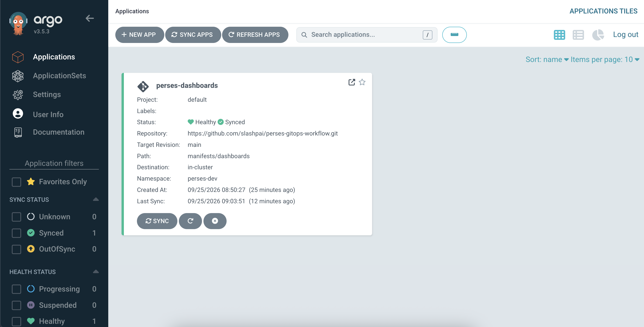Check the Healthy health filter
The width and height of the screenshot is (644, 327).
pyautogui.click(x=16, y=321)
